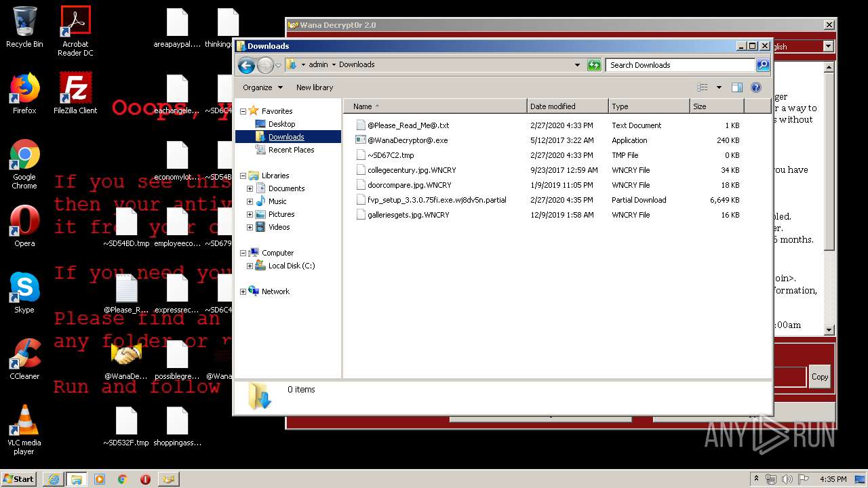Click the Forward navigation arrow in Explorer
Viewport: 868px width, 488px height.
click(265, 65)
